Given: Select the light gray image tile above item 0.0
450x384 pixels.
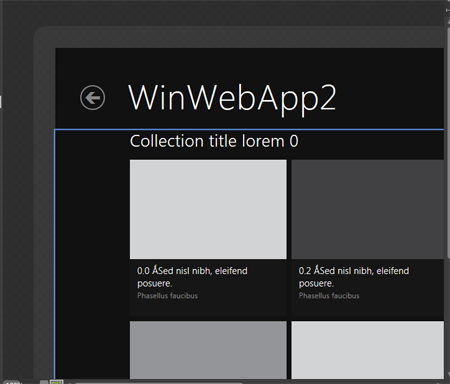Looking at the screenshot, I should click(x=208, y=209).
